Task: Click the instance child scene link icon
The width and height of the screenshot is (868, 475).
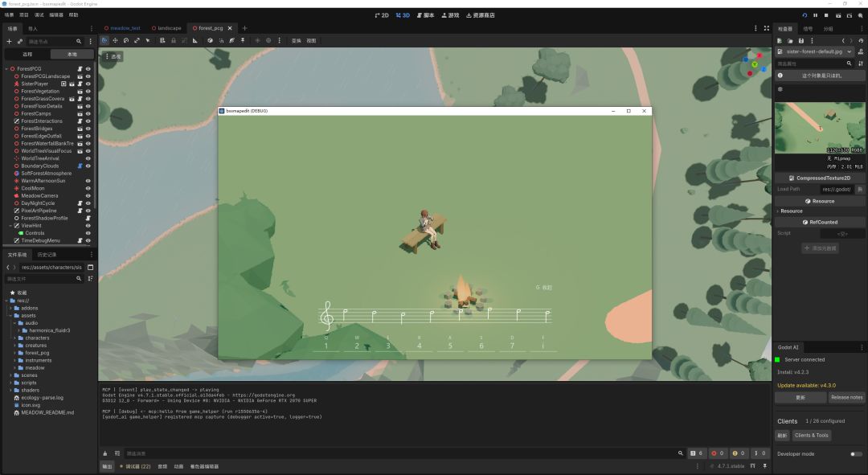Action: (20, 42)
